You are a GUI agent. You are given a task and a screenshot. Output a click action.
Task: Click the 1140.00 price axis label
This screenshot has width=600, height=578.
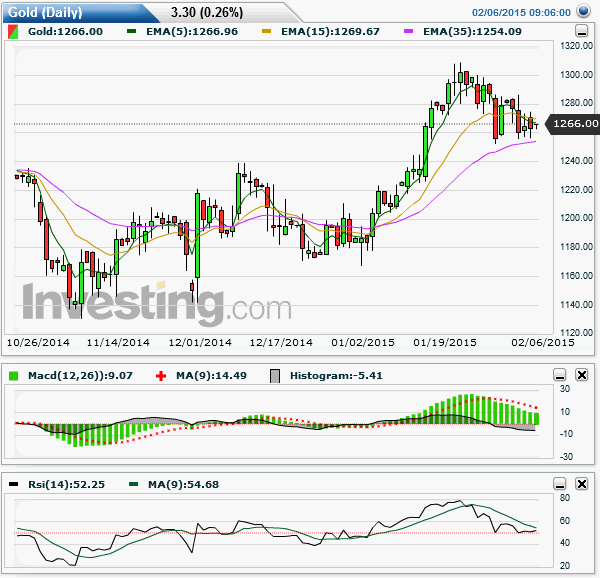pos(576,305)
